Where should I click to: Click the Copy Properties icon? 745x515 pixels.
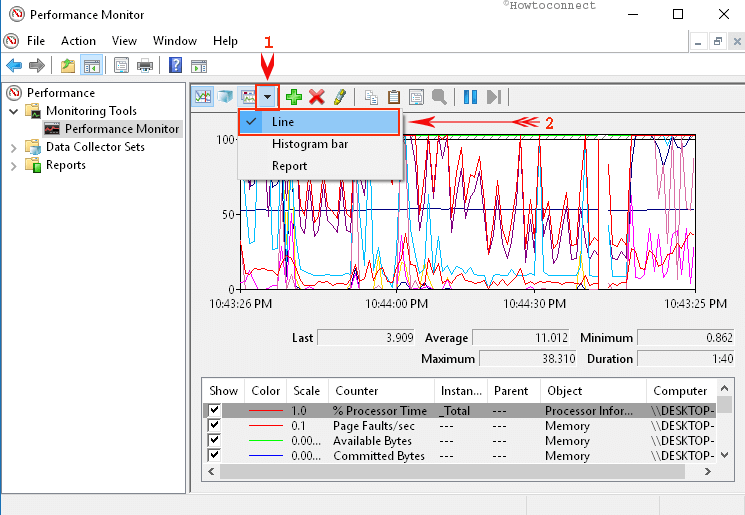(x=371, y=97)
